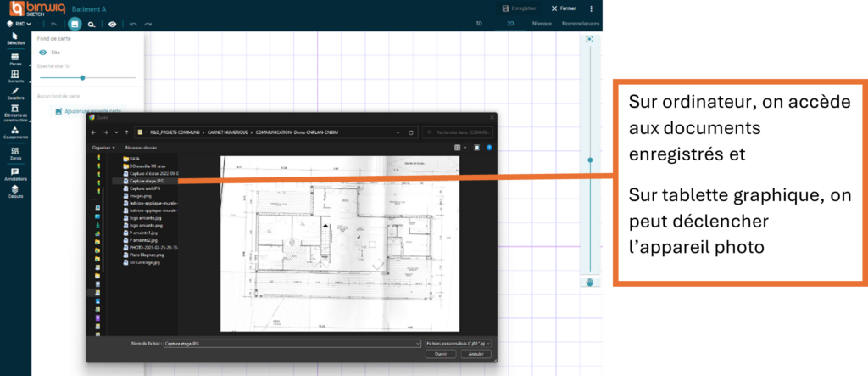Click the file search field Rechercher dans

(x=457, y=132)
